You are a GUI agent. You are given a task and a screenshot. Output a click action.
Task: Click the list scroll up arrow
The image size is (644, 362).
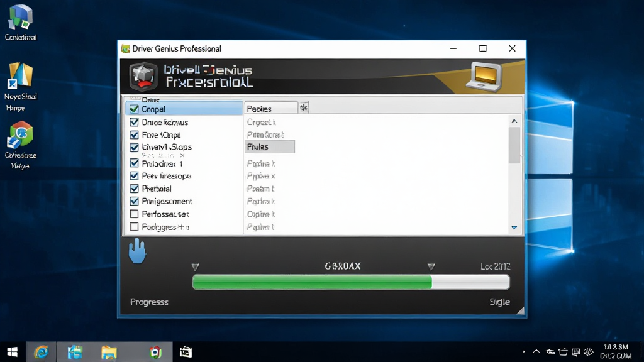[x=514, y=121]
